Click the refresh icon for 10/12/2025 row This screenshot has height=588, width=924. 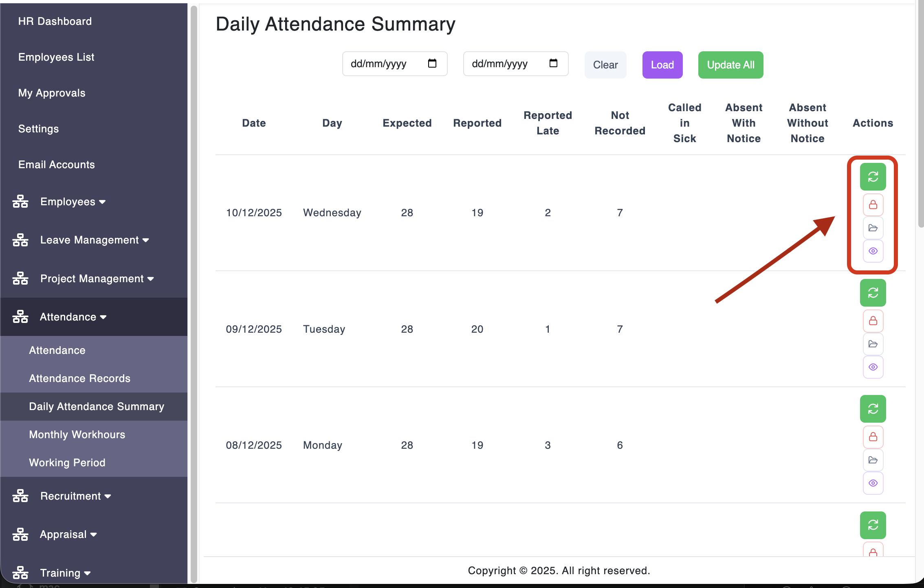(873, 177)
